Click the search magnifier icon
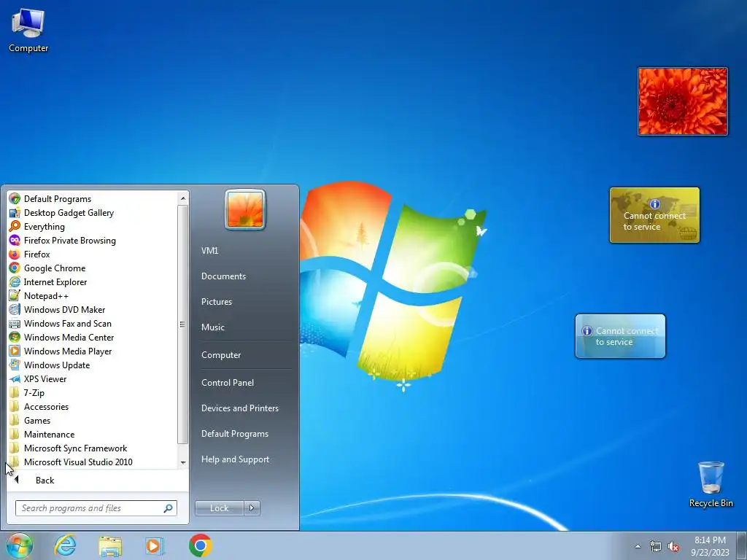 tap(168, 508)
